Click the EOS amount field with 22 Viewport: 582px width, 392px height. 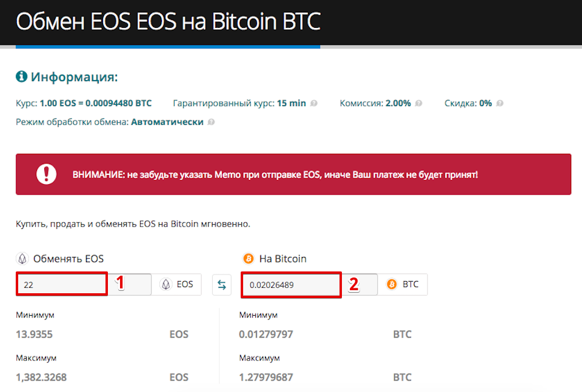pos(62,284)
